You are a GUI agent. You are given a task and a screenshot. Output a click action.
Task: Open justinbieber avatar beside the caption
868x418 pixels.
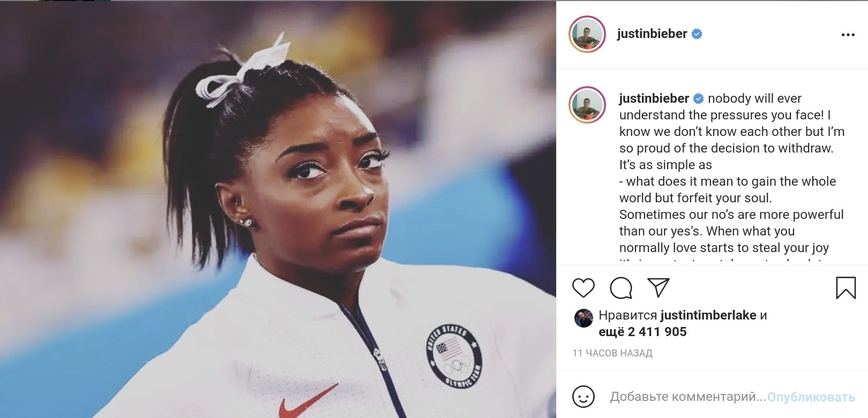[x=587, y=105]
